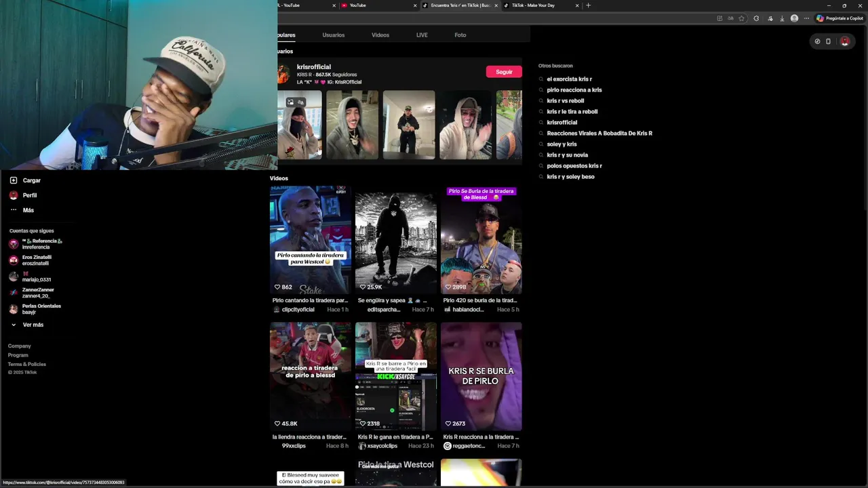Open 'reaccion a tiradera de pirlo a blessd' video
868x488 pixels.
point(311,377)
